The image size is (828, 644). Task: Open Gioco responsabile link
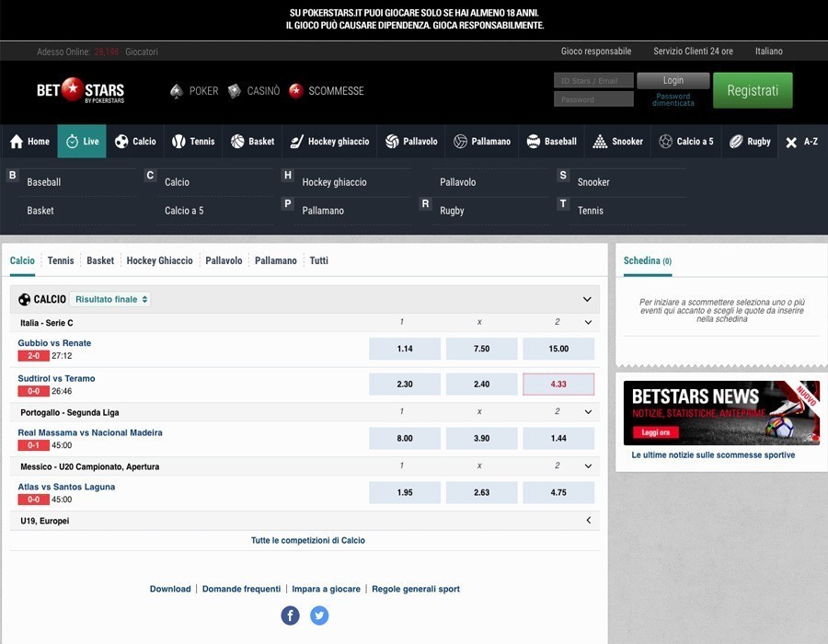pyautogui.click(x=595, y=52)
